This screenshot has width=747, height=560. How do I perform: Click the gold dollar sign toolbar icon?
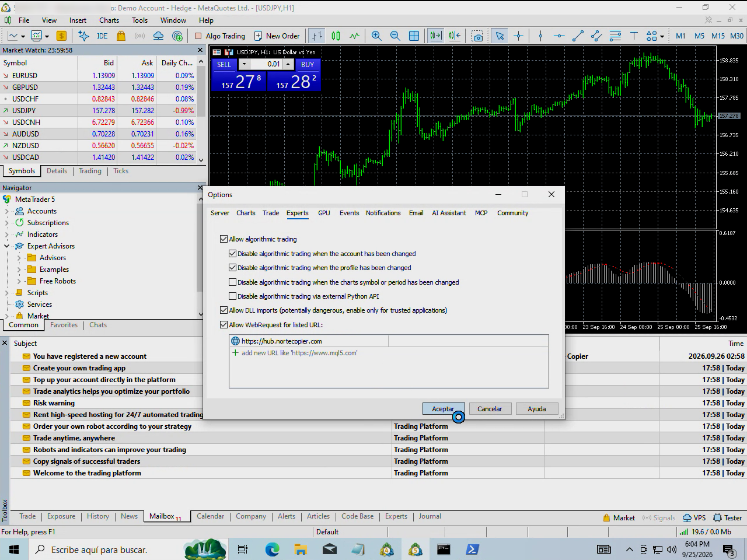coord(61,36)
